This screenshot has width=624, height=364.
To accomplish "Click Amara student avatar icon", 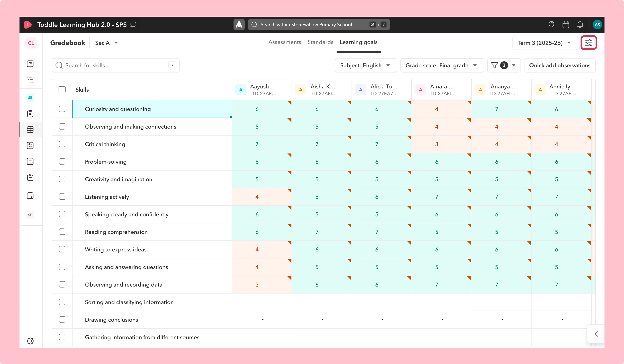I will pyautogui.click(x=420, y=90).
